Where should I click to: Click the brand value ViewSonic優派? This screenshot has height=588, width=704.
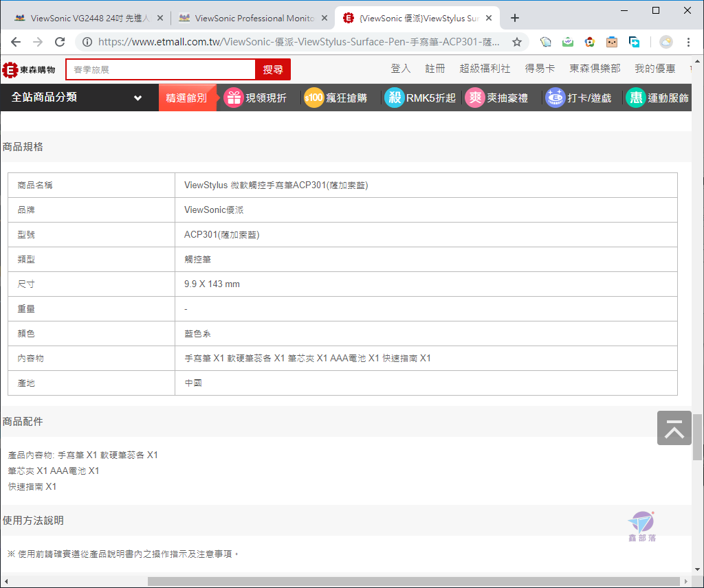point(214,210)
